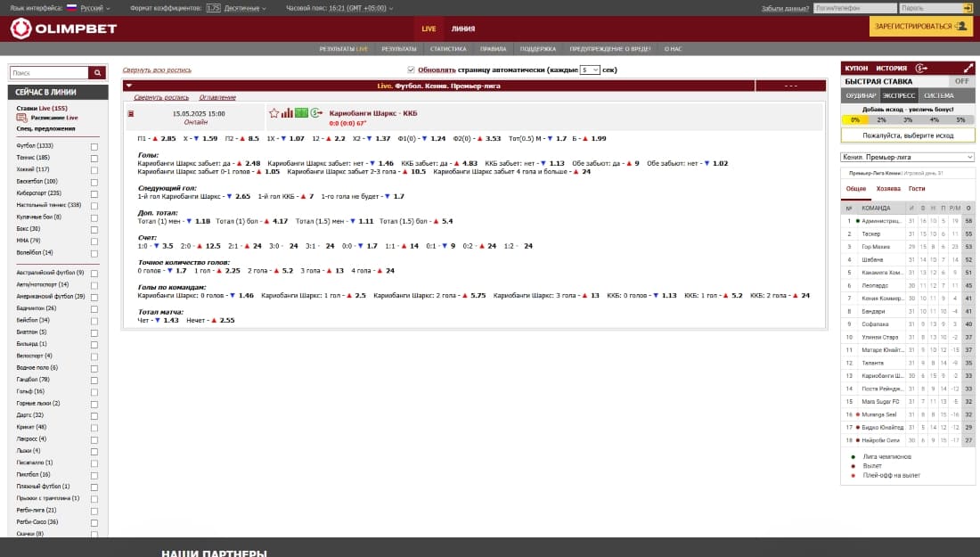Click the small red icon left of match date
The height and width of the screenshot is (557, 980).
pos(131,114)
